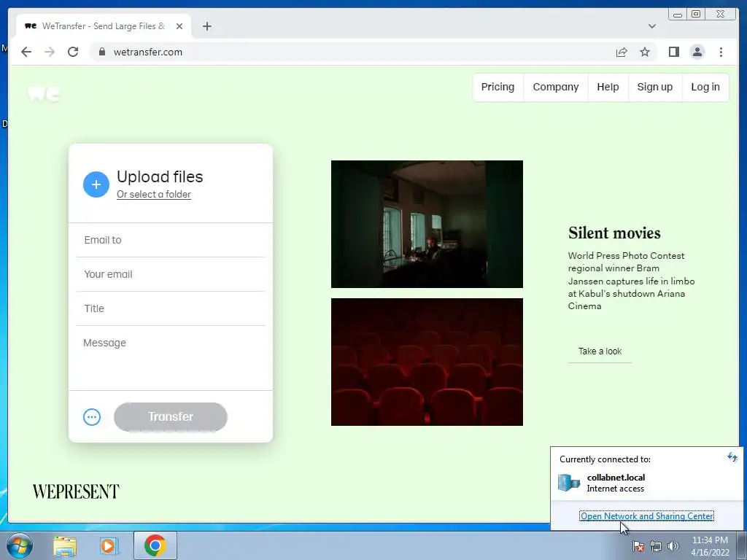Viewport: 747px width, 560px height.
Task: Click the blue plus Upload files icon
Action: (x=96, y=184)
